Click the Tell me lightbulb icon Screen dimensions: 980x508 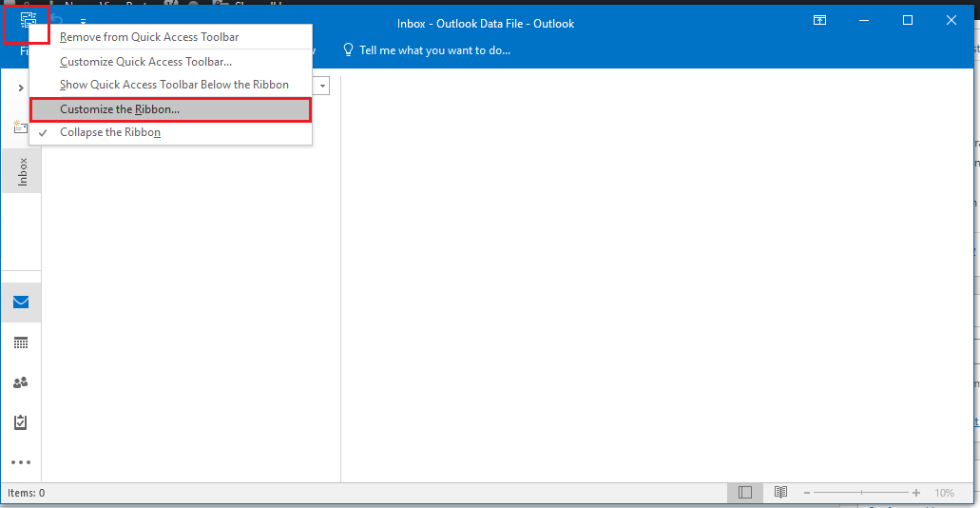tap(349, 49)
